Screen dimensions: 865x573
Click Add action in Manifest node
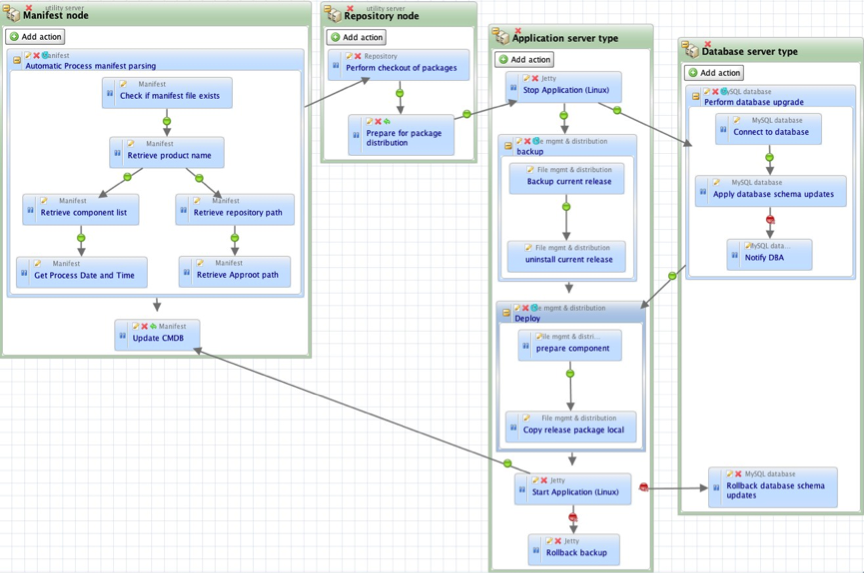pyautogui.click(x=35, y=37)
